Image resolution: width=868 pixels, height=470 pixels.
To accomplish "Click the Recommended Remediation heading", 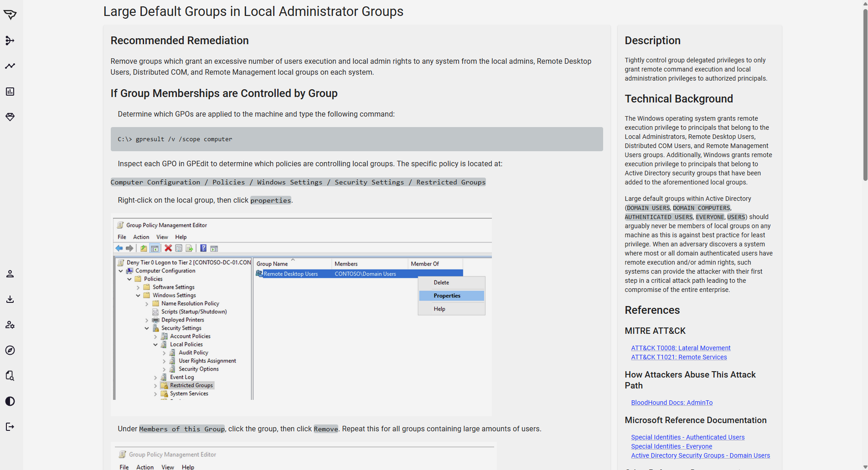I will [x=180, y=41].
